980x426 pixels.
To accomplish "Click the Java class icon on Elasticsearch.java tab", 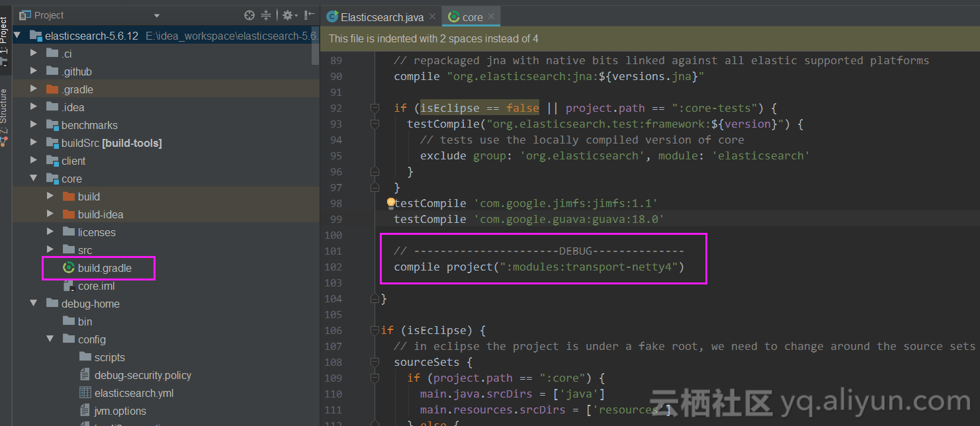I will click(333, 17).
